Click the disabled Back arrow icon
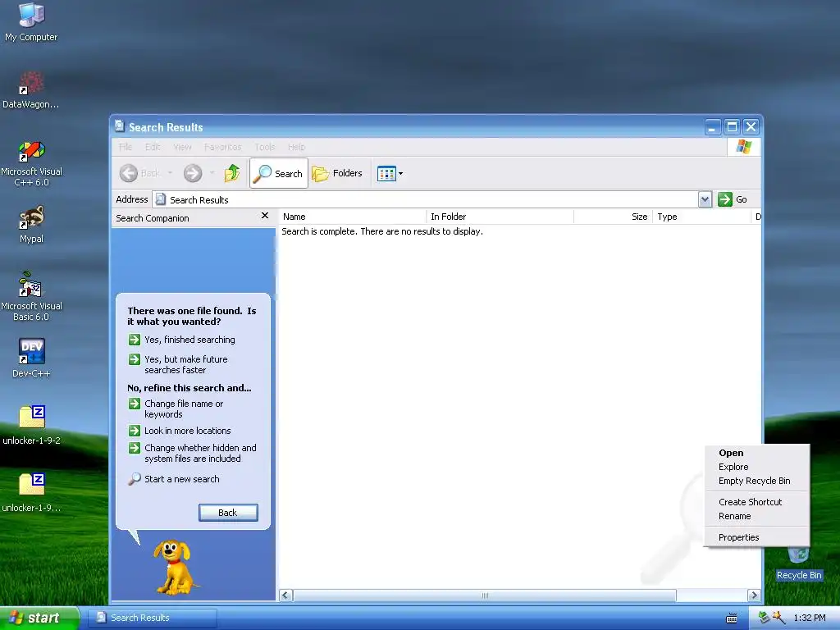840x630 pixels. (x=128, y=173)
